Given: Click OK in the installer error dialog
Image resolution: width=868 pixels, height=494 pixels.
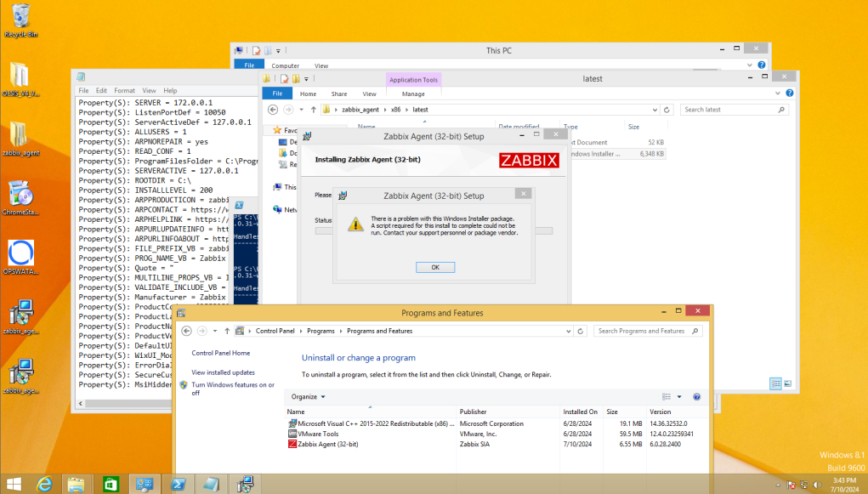Looking at the screenshot, I should 435,267.
